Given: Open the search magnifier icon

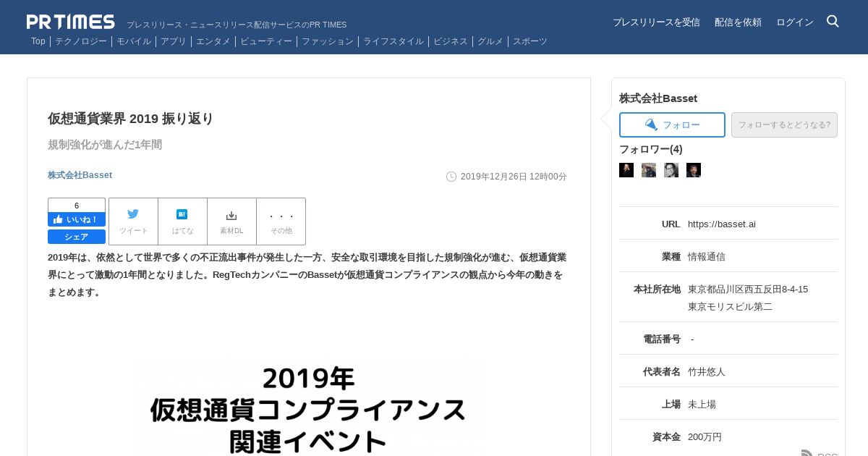Looking at the screenshot, I should (x=833, y=21).
